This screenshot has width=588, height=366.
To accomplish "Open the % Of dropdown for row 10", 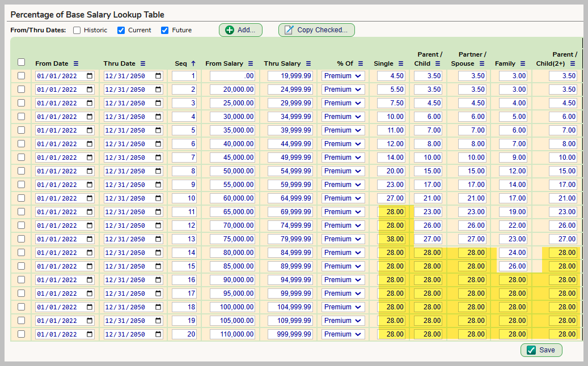I will coord(343,198).
